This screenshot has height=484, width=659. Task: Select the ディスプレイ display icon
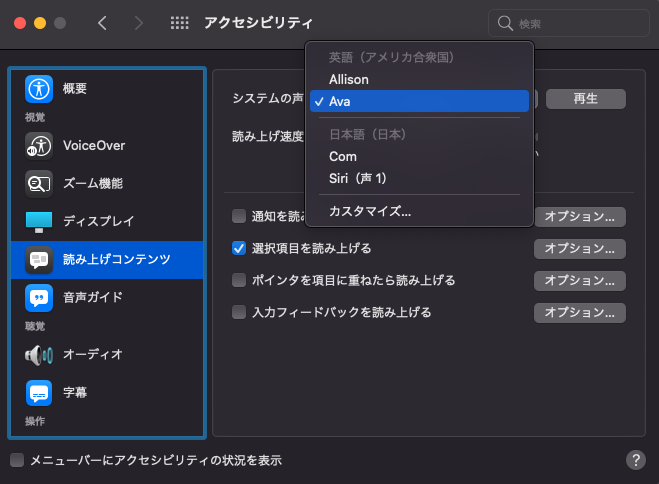(39, 221)
